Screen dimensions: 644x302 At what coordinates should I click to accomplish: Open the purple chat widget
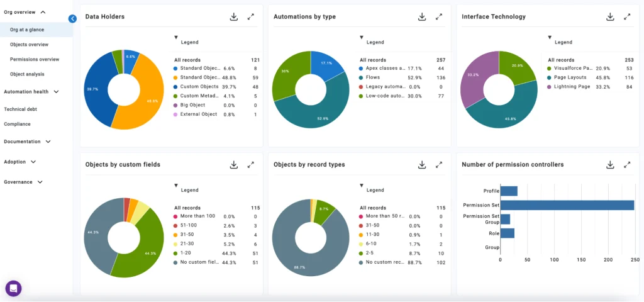pos(13,288)
